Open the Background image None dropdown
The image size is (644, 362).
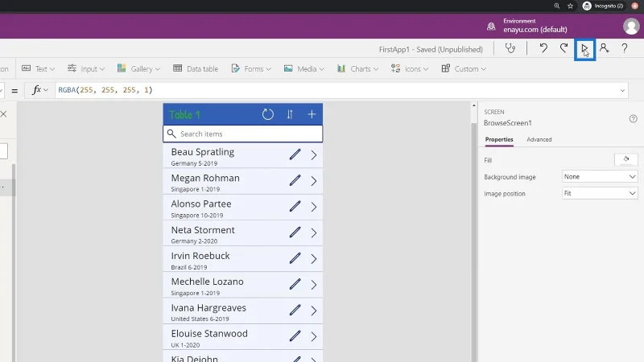600,176
